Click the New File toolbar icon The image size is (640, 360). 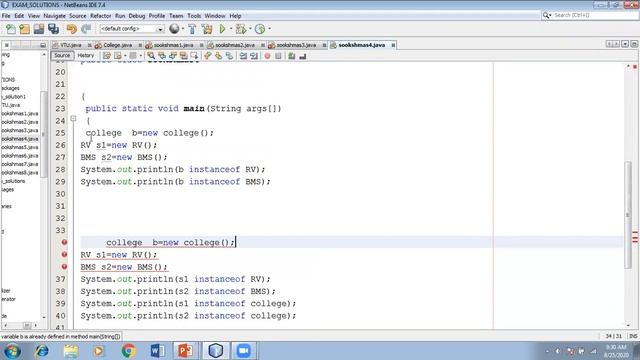[11, 29]
